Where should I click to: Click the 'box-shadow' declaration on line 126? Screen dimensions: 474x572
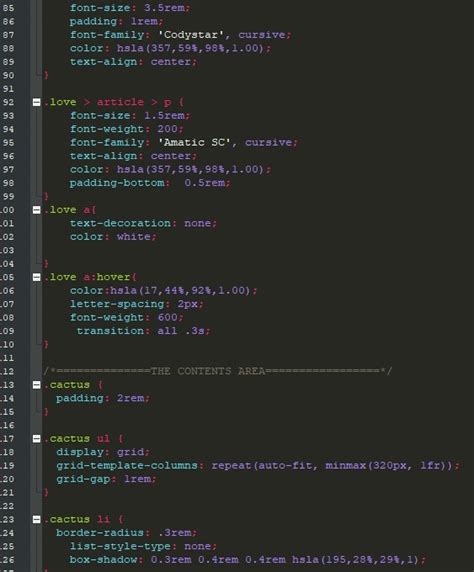[248, 560]
